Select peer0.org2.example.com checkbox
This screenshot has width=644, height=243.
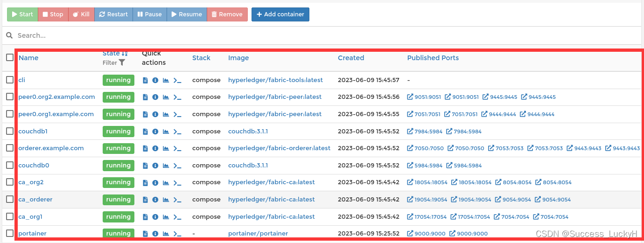(x=10, y=97)
